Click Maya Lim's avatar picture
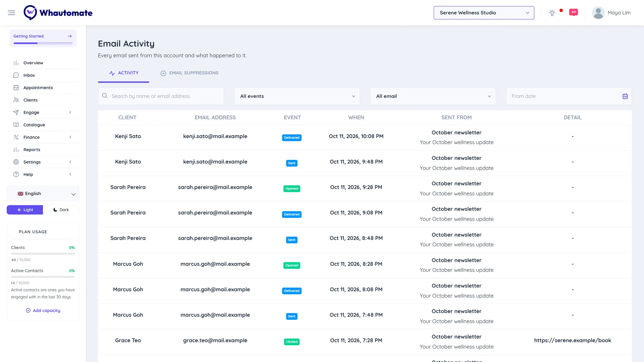This screenshot has width=644, height=362. 598,13
